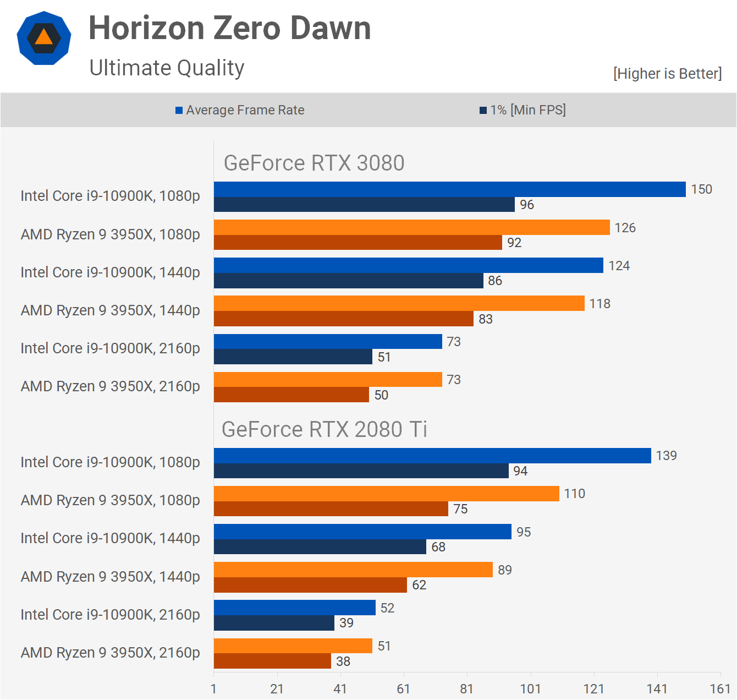This screenshot has width=737, height=700.
Task: Click Intel Core i9-10900K, 2160p label under RTX 3080
Action: (111, 348)
